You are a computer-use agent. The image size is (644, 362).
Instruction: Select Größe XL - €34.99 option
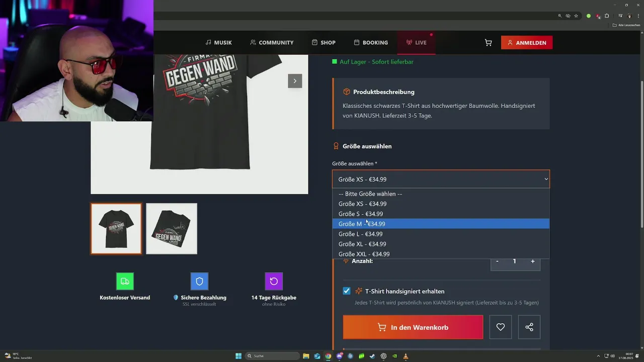[441, 244]
